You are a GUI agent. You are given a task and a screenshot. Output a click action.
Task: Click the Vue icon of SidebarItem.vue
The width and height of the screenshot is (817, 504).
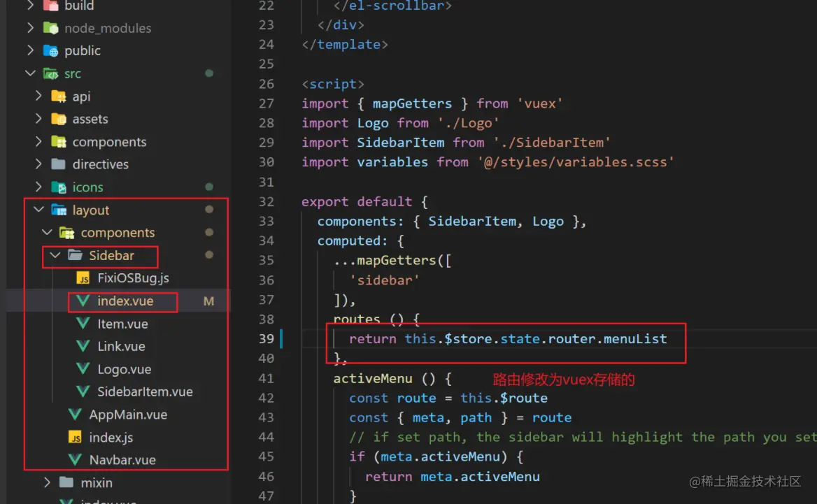pyautogui.click(x=83, y=391)
